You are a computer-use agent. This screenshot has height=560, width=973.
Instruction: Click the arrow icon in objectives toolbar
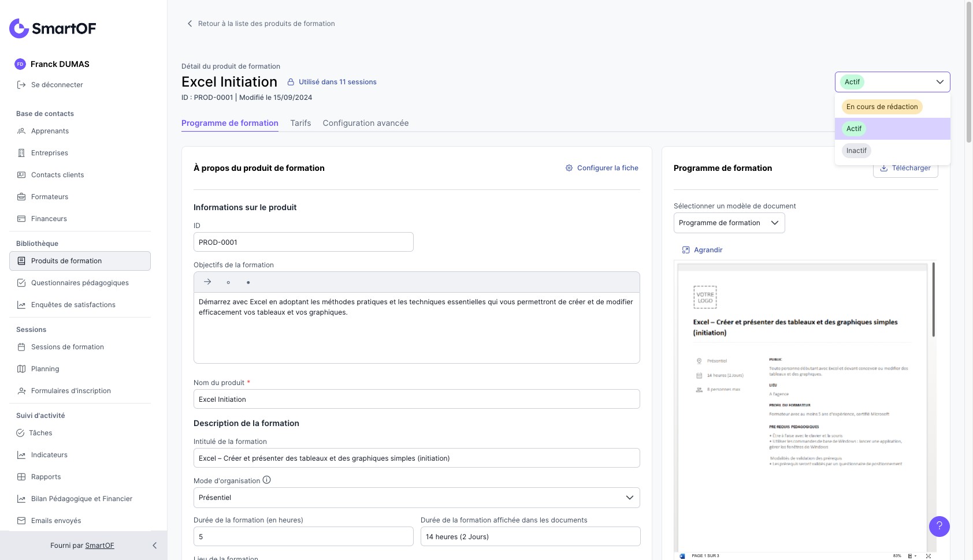207,282
